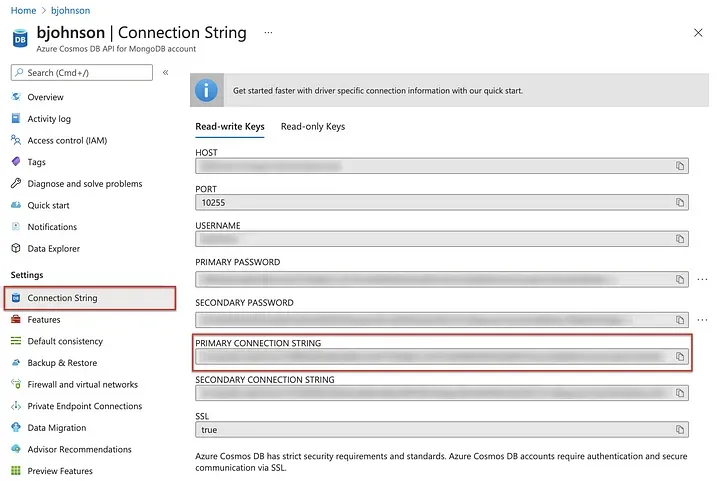The width and height of the screenshot is (720, 481).
Task: Open Preview Features
Action: point(60,470)
